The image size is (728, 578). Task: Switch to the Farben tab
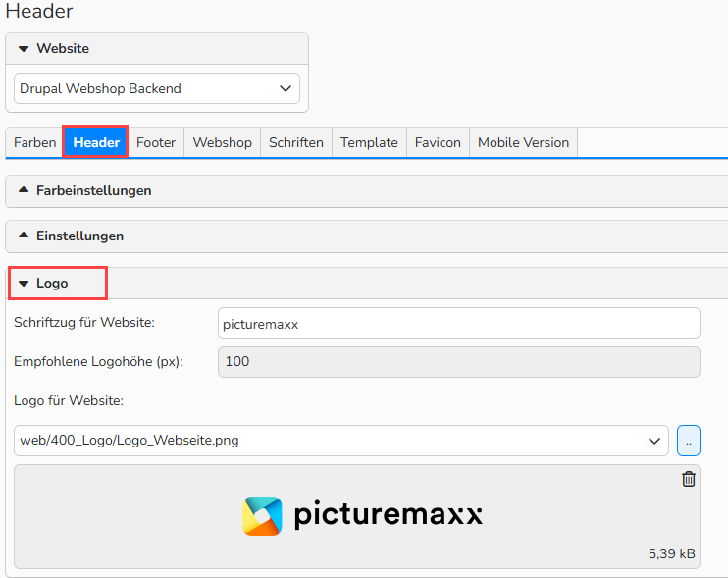34,142
